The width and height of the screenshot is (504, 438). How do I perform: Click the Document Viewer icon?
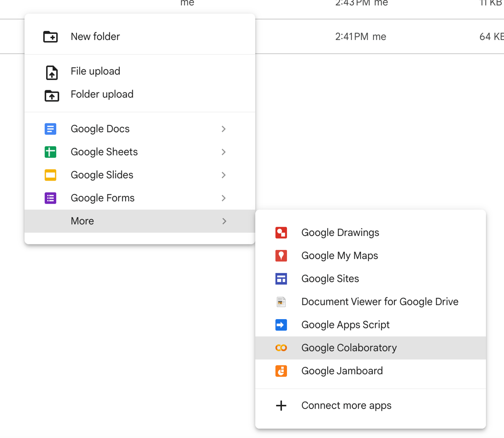[x=281, y=302]
